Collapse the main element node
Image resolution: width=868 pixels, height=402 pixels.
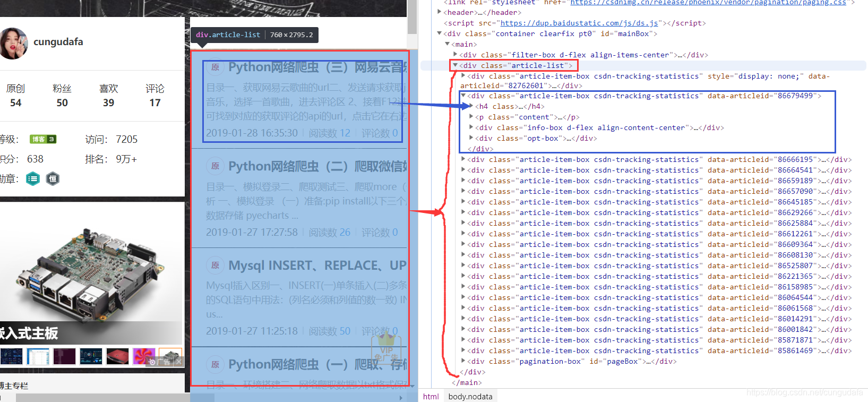[x=448, y=44]
